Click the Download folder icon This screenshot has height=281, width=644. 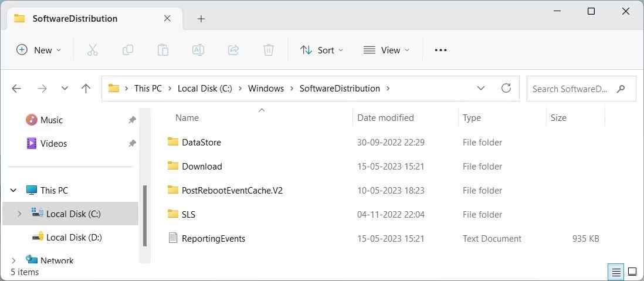(x=173, y=165)
